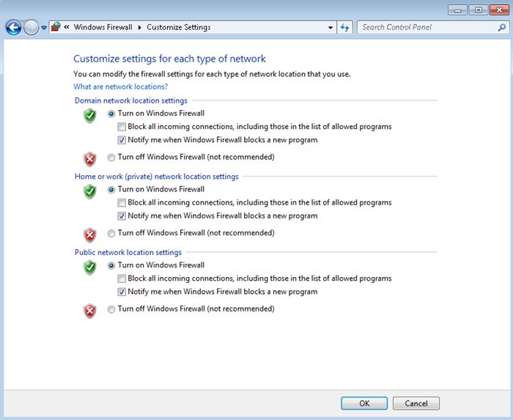Click the Public network location settings heading
This screenshot has height=420, width=513.
click(128, 252)
